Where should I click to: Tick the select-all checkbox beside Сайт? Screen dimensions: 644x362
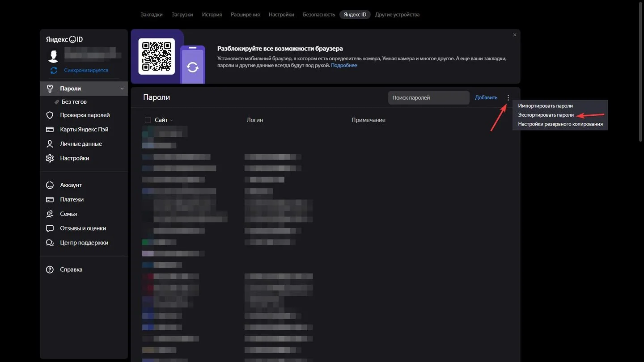(148, 120)
